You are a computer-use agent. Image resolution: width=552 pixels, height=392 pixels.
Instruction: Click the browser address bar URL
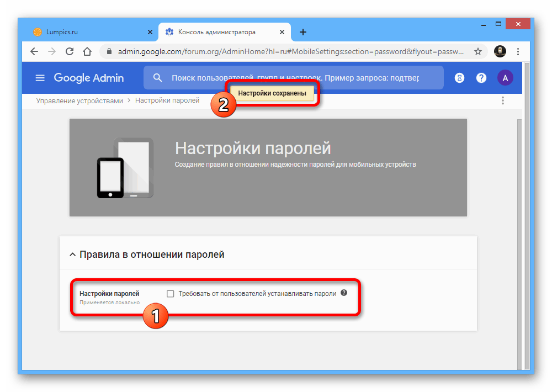click(x=291, y=51)
